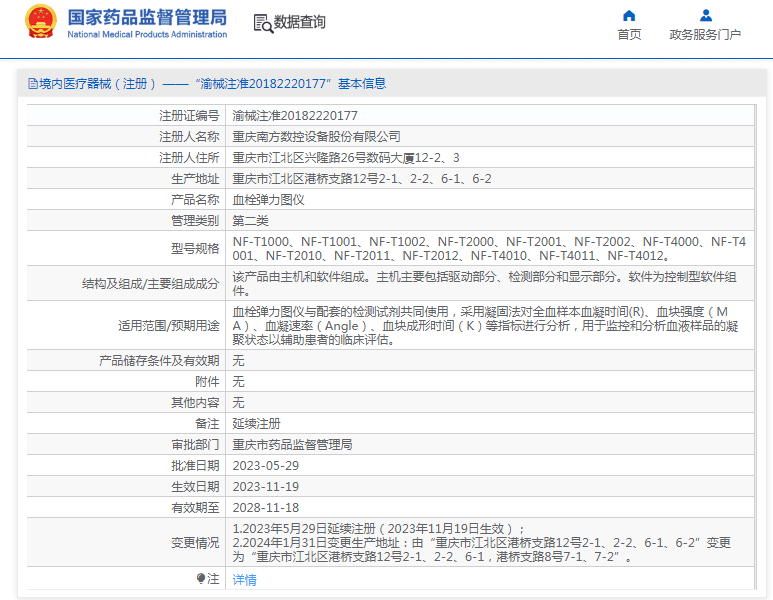The width and height of the screenshot is (773, 600).
Task: Click the 型号规格 row label
Action: (x=195, y=248)
